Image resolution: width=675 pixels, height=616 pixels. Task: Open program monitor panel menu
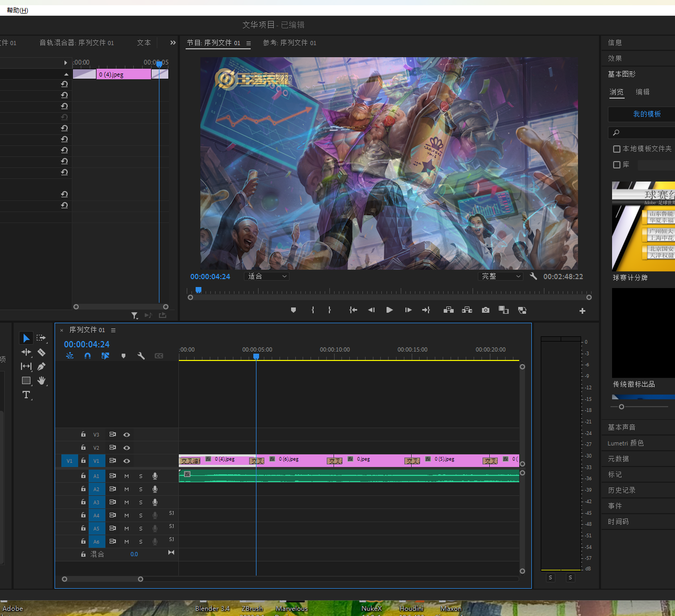point(249,43)
